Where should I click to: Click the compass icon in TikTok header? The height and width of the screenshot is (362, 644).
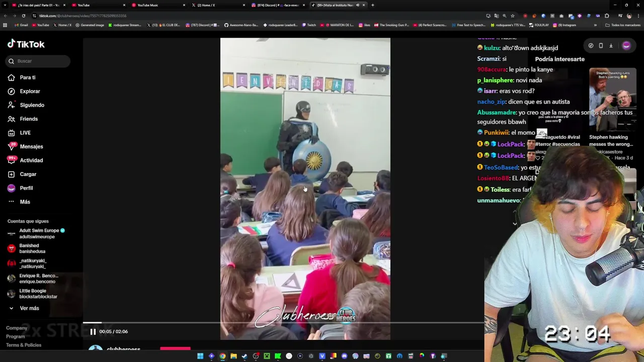[591, 45]
